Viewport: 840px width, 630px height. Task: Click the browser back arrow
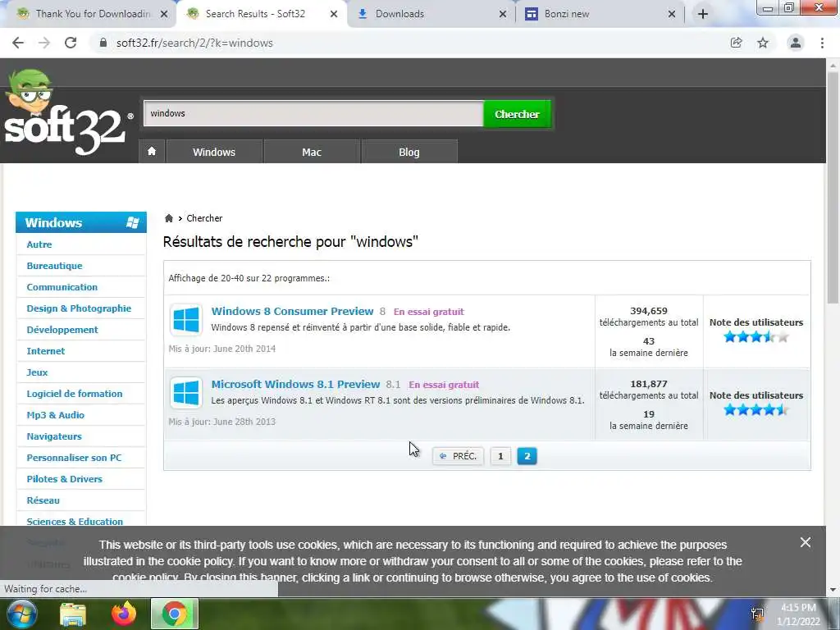pos(18,43)
